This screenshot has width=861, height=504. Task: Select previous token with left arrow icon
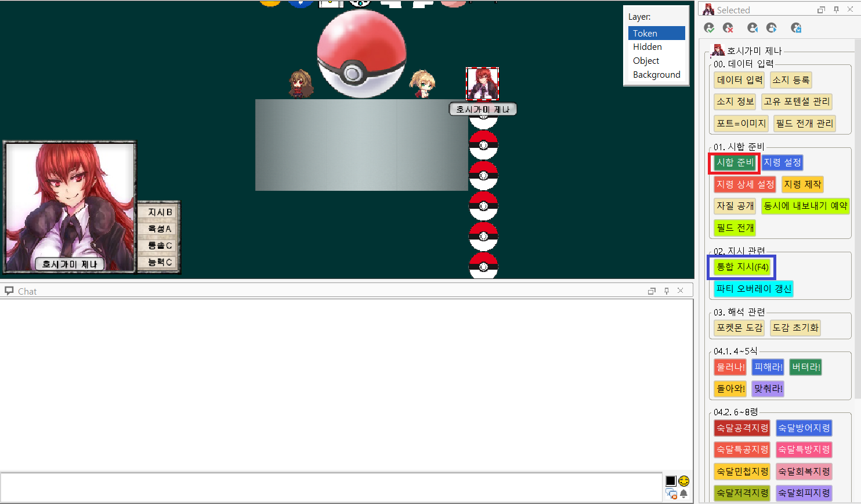click(x=753, y=28)
